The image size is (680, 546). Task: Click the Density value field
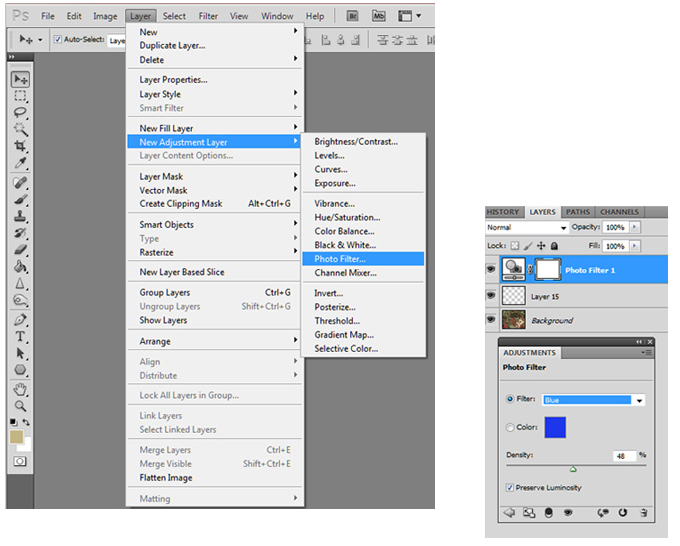[x=624, y=456]
